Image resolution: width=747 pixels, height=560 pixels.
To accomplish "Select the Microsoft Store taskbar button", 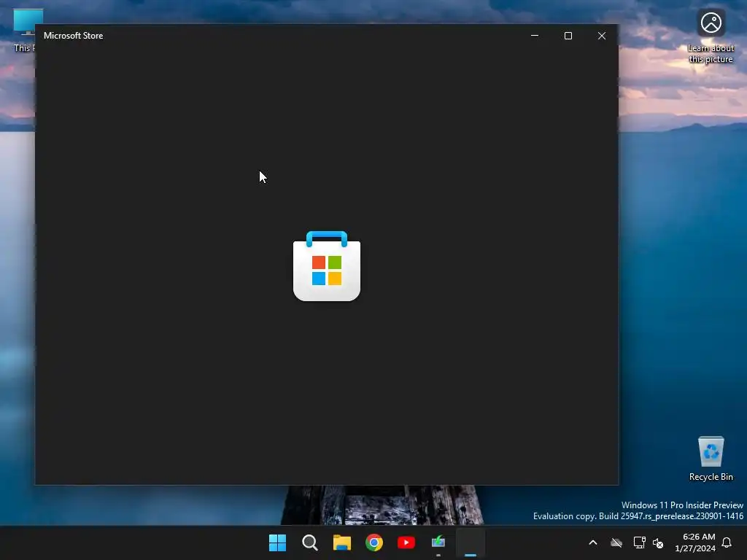I will coord(471,542).
